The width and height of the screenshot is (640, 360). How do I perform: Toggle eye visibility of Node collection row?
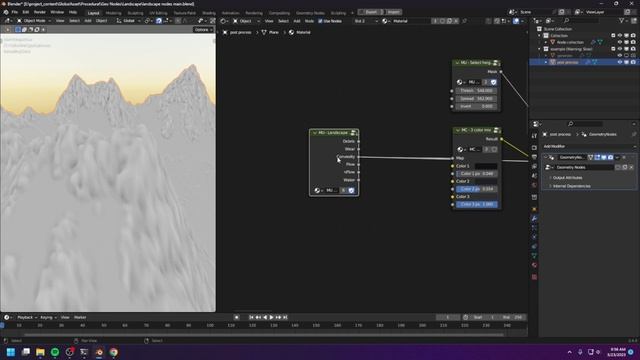tap(620, 42)
